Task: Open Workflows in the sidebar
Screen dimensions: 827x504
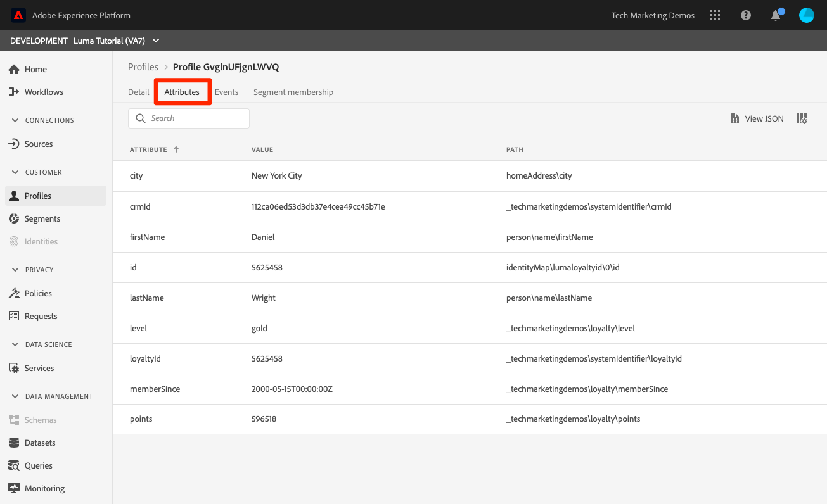Action: [x=56, y=92]
